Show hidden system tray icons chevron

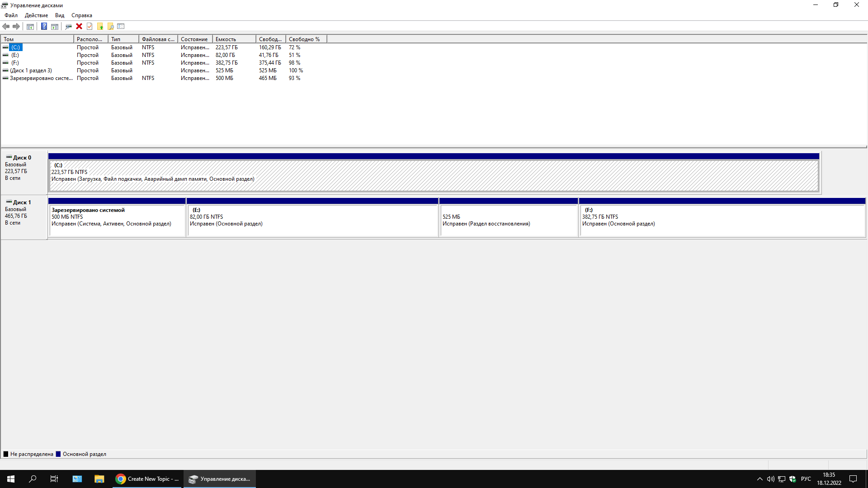point(759,479)
